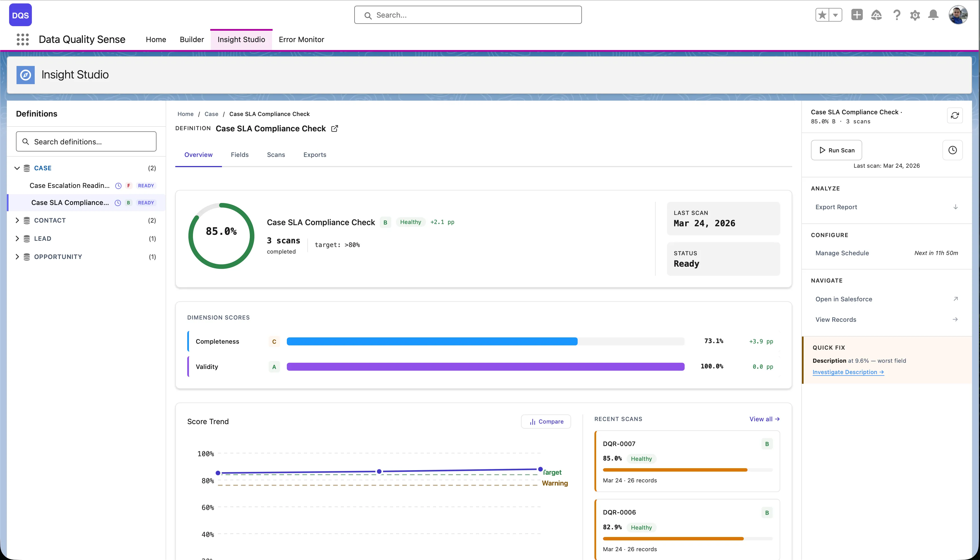This screenshot has width=980, height=560.
Task: Open scan history via clock icon beside Run Scan
Action: coord(953,150)
